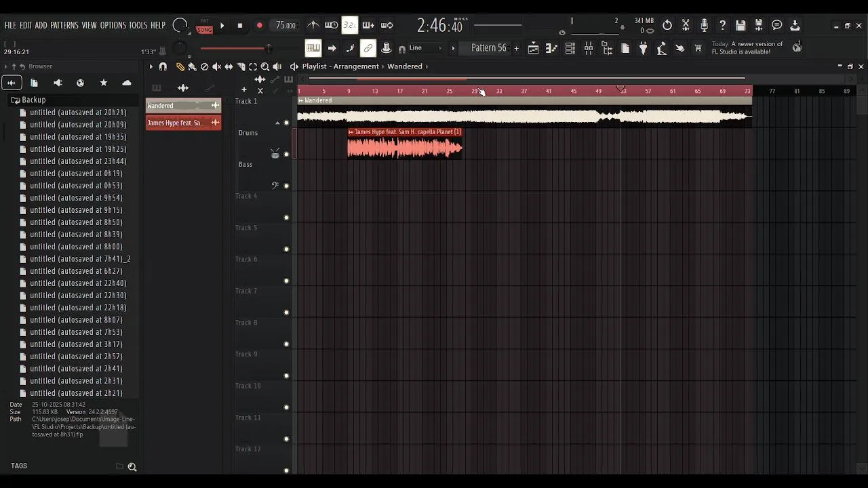
Task: Add a new pattern with plus button
Action: coord(517,48)
